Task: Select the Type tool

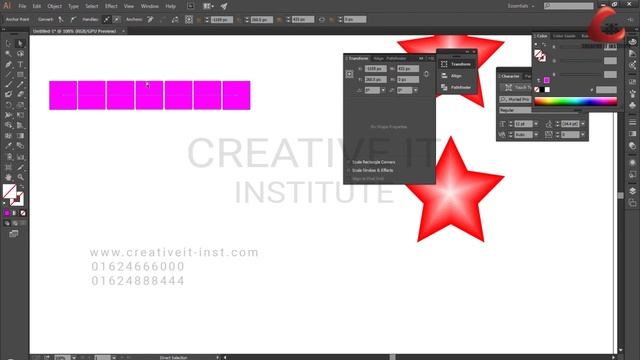Action: coord(20,64)
